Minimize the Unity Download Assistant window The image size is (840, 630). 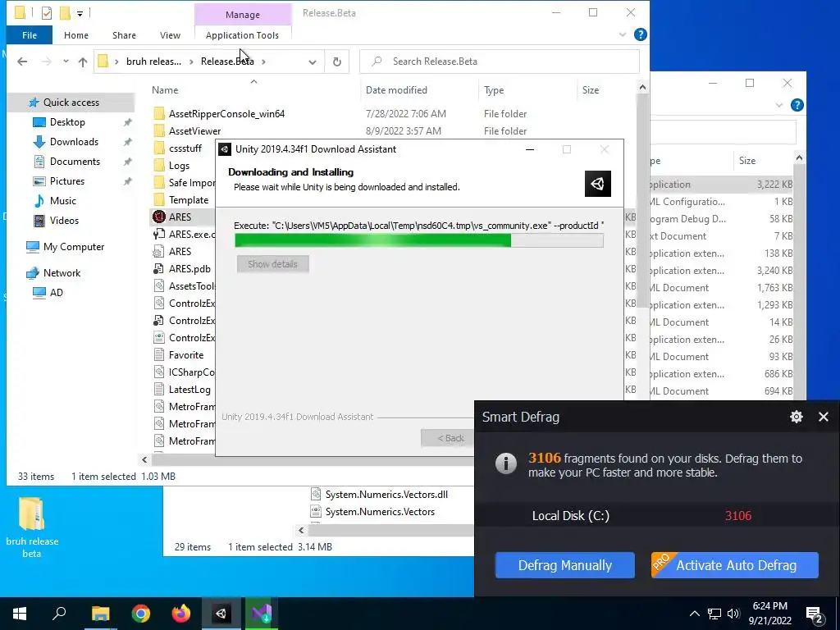(x=530, y=149)
